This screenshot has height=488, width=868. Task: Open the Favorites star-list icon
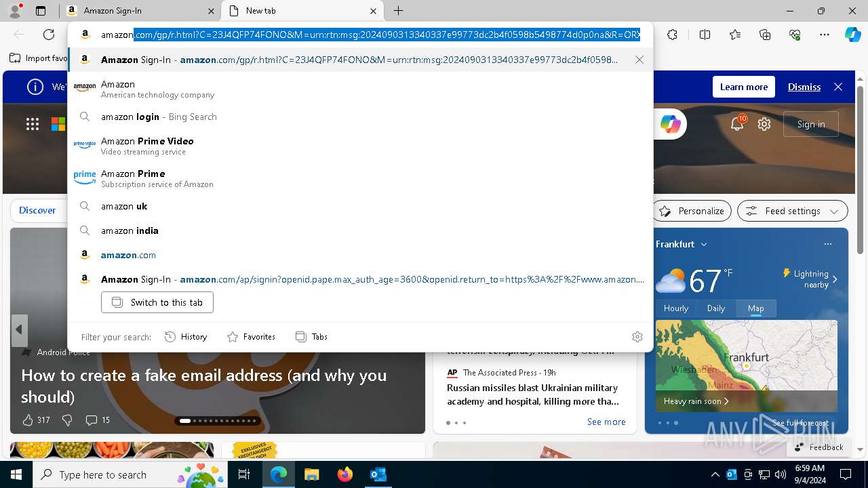735,35
